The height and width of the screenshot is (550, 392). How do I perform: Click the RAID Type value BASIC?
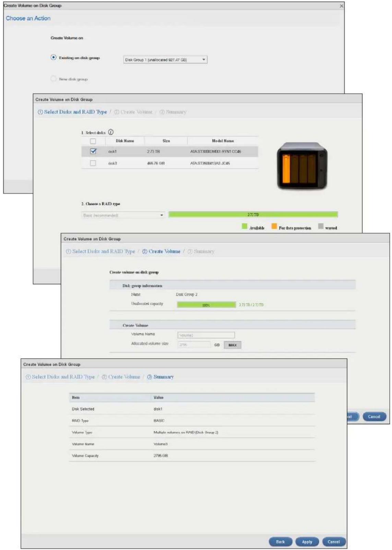click(159, 421)
